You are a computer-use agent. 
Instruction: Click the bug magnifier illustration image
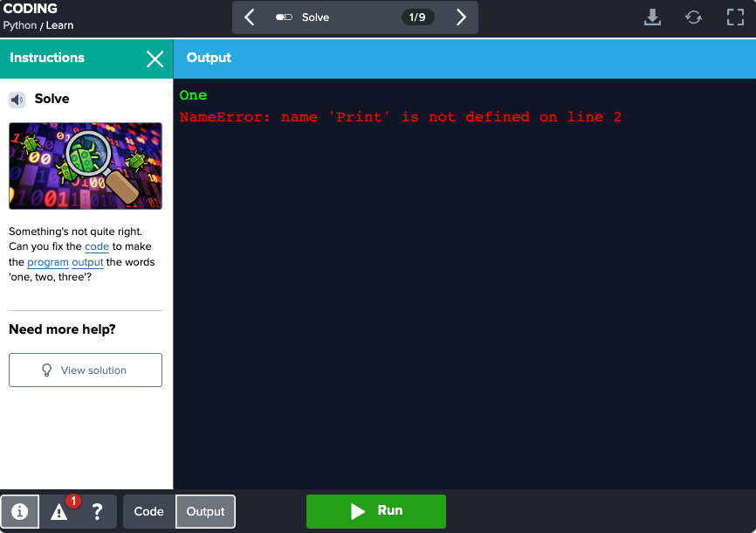coord(86,166)
